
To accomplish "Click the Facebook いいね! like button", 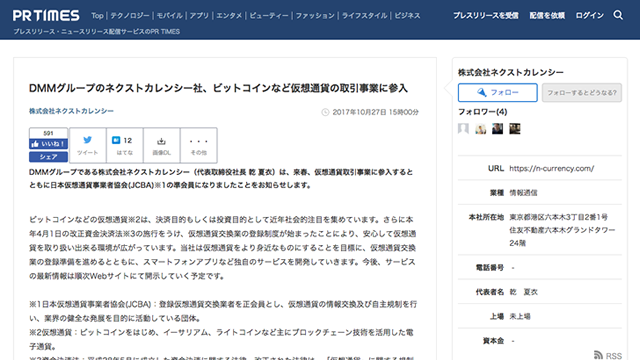I will (x=48, y=144).
